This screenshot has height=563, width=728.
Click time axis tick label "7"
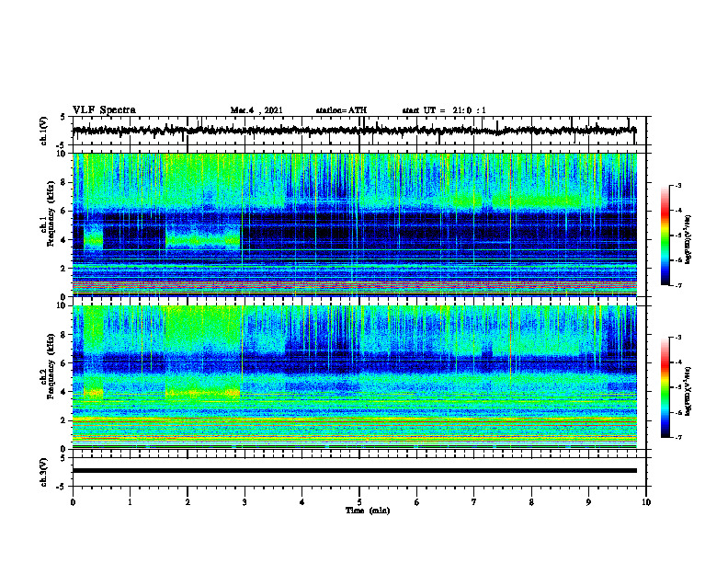coord(474,502)
